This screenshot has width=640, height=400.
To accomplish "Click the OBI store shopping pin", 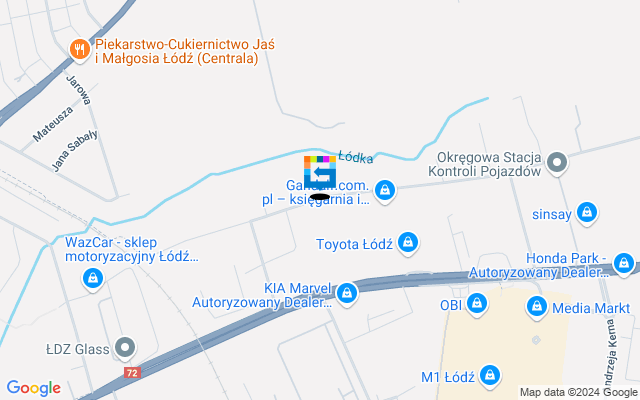I will (x=476, y=304).
